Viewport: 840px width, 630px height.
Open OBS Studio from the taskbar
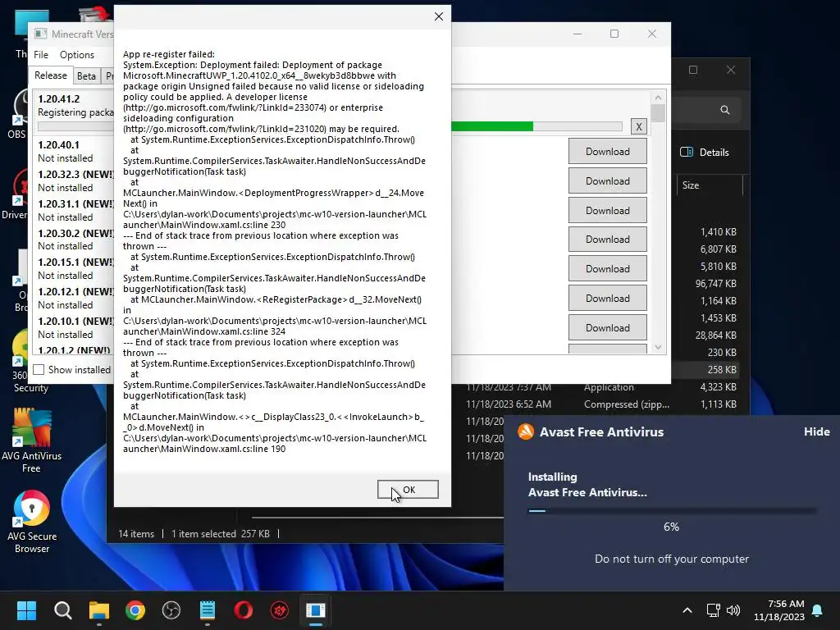(x=171, y=610)
